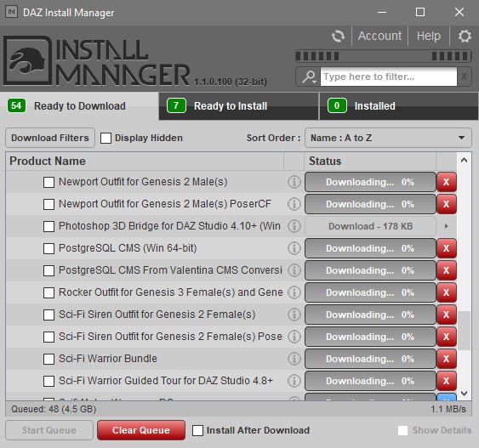Click the Status column header

pyautogui.click(x=370, y=162)
